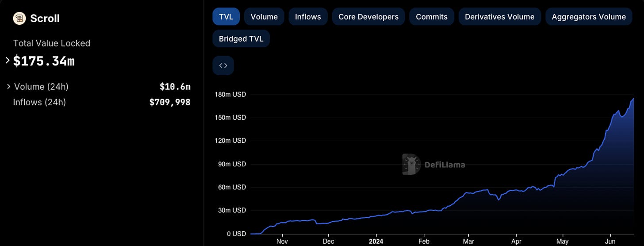Toggle Derivatives Volume chart series
The image size is (644, 246).
[500, 17]
